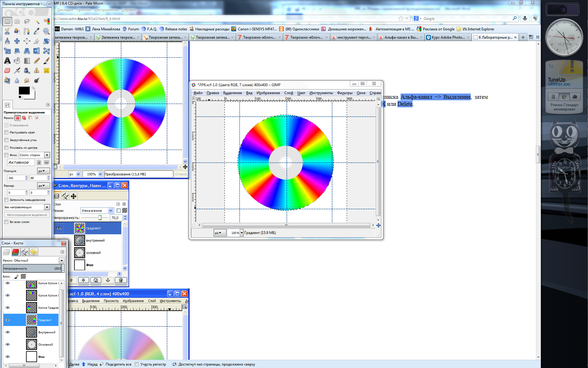Open the Release notes bookmark
588x368 pixels.
[x=173, y=29]
